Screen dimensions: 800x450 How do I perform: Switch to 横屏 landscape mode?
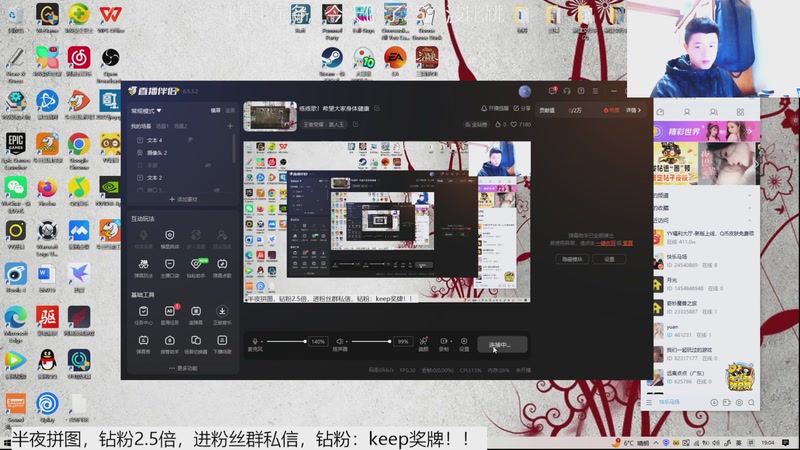[x=216, y=110]
